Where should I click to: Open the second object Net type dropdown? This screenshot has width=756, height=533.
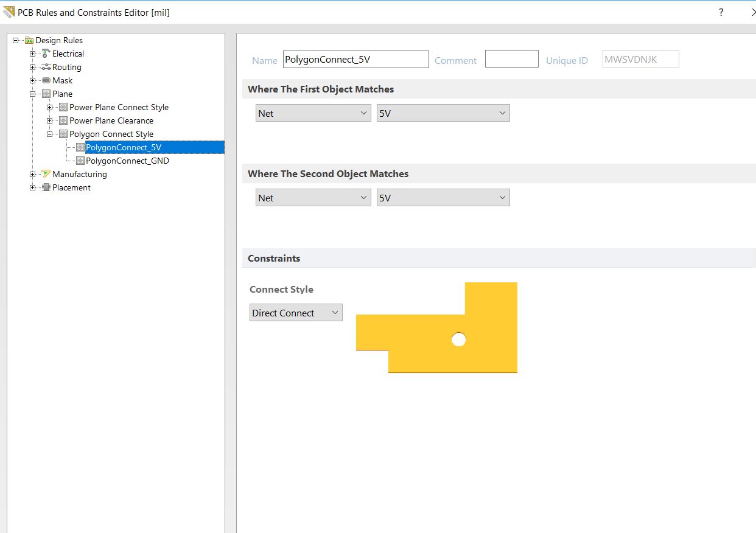click(x=313, y=198)
